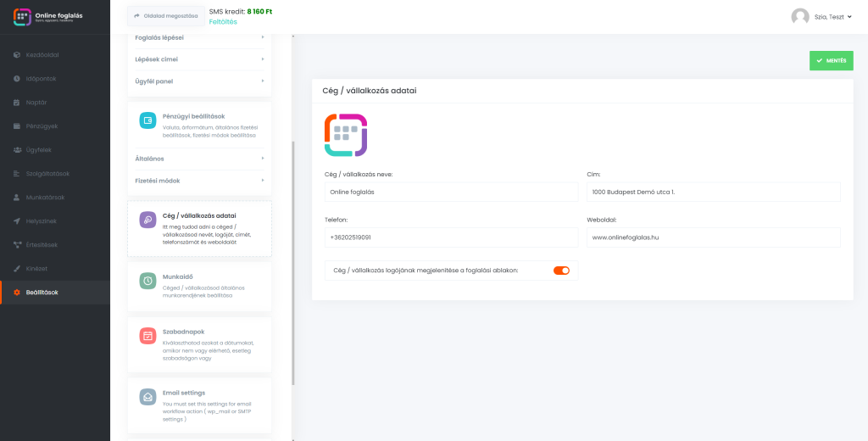Expand the Foglalás lépései section

(x=199, y=37)
